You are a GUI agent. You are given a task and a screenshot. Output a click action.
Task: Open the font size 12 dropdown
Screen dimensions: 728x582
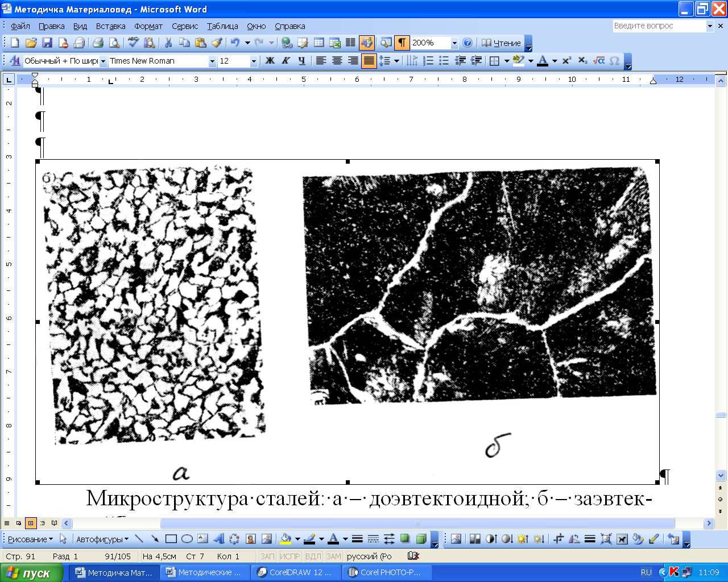tap(254, 61)
